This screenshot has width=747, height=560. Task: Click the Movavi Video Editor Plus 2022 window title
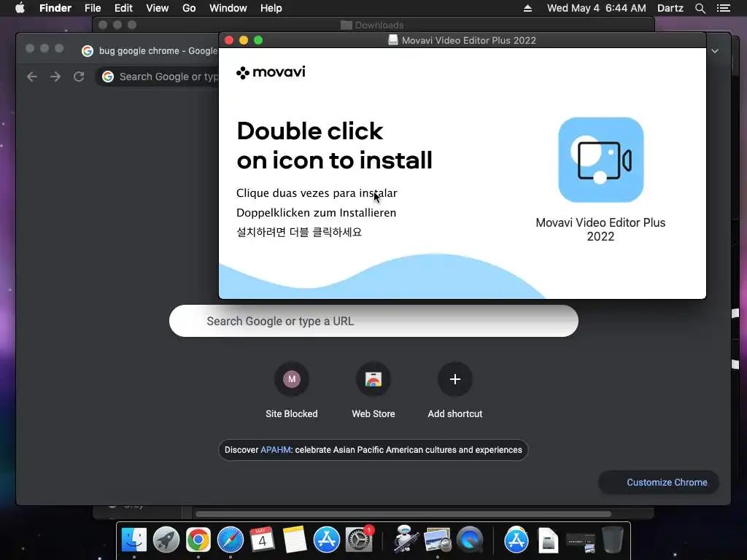pos(469,41)
